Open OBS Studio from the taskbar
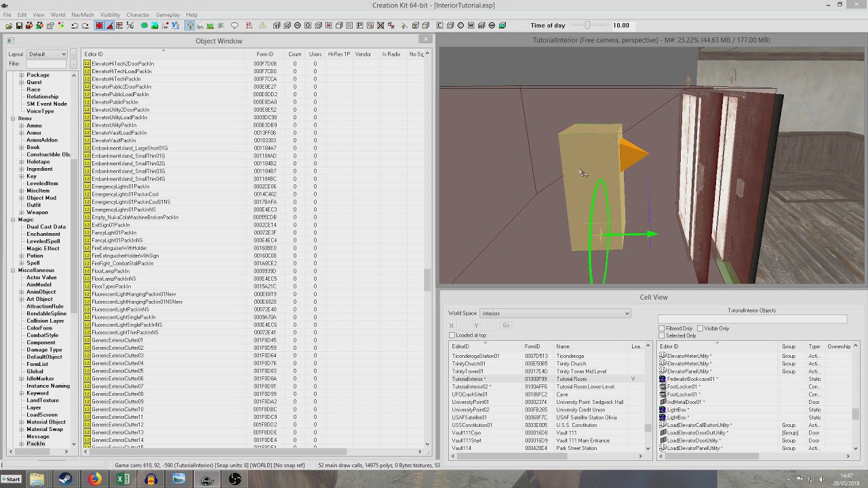The width and height of the screenshot is (868, 488). pos(235,479)
